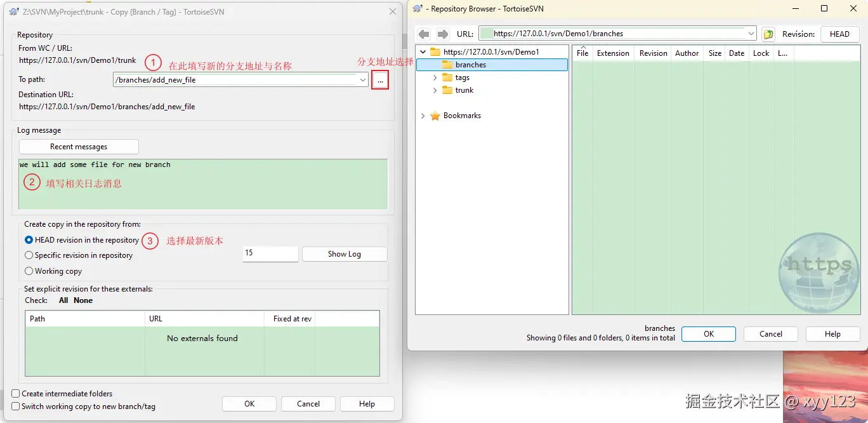Sort by the Date column header
This screenshot has width=868, height=423.
[x=737, y=53]
